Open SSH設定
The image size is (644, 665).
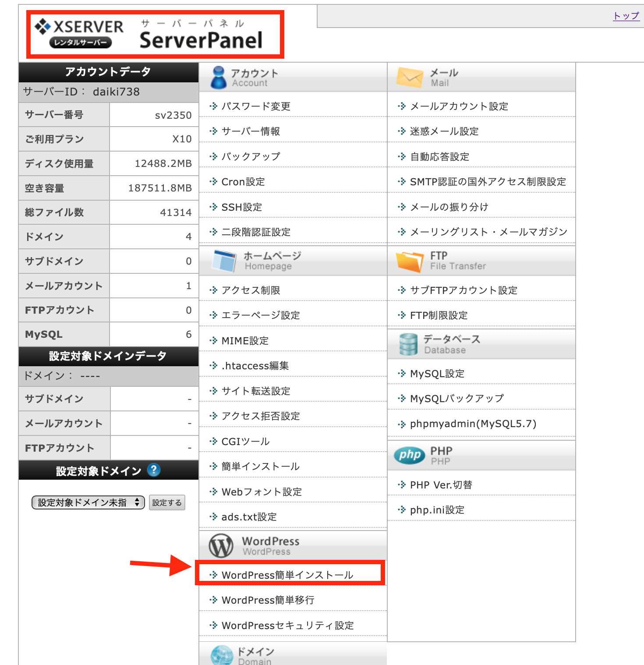242,207
